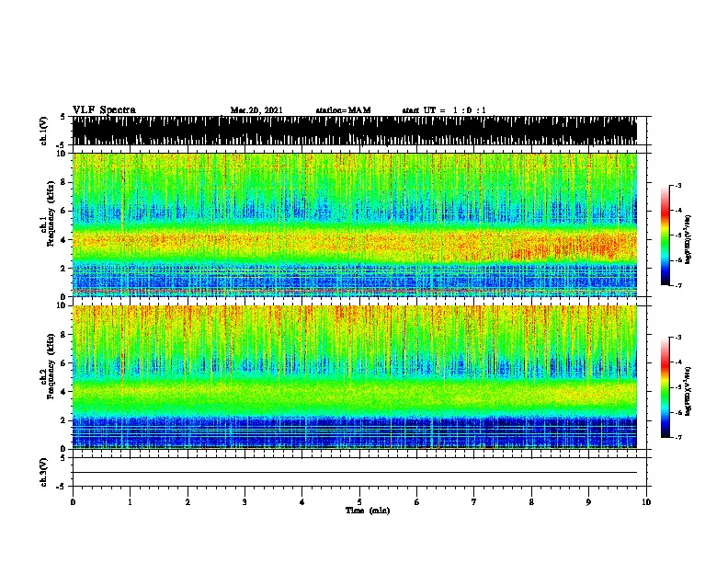Viewport: 728px width, 563px height.
Task: Click the "Time (min)" axis title
Action: tap(368, 511)
